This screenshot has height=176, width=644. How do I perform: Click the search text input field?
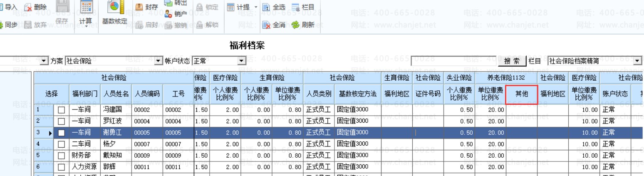coord(453,61)
